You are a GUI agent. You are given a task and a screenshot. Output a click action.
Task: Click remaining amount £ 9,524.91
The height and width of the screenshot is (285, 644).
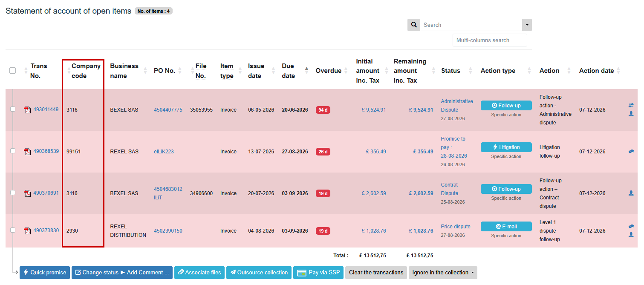[x=421, y=110]
